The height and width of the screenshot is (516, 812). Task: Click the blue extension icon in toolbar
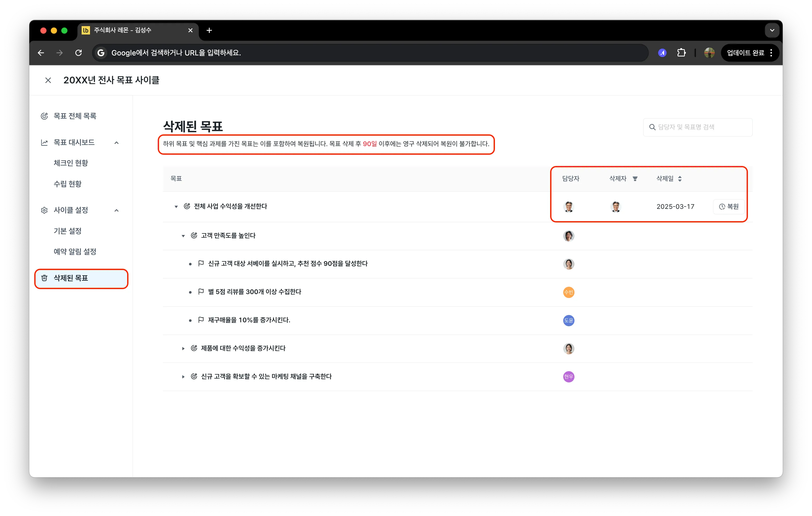click(x=662, y=53)
